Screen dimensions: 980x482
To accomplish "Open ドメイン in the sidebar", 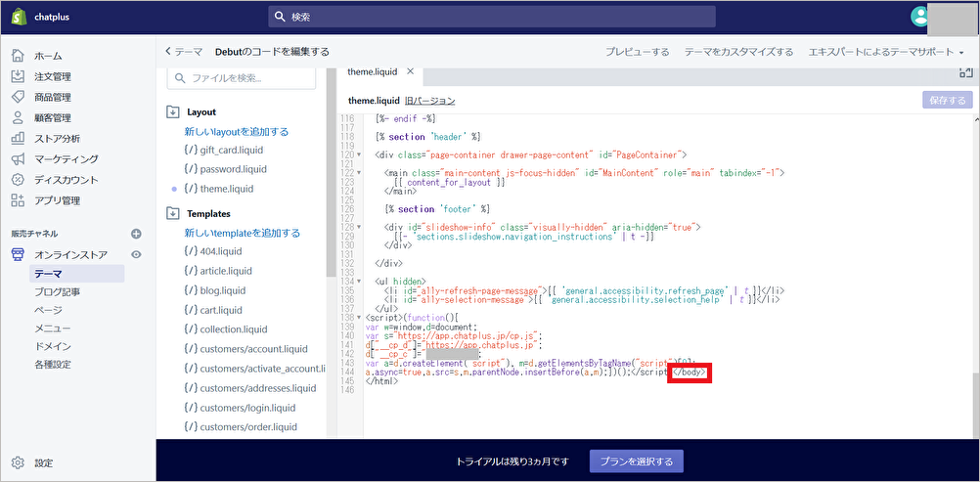I will (x=53, y=346).
